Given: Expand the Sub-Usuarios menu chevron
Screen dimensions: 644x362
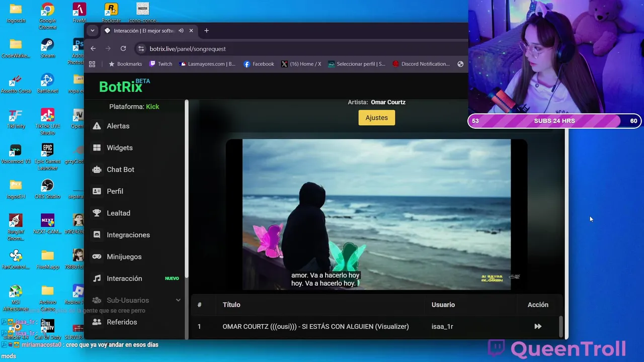Looking at the screenshot, I should click(178, 300).
